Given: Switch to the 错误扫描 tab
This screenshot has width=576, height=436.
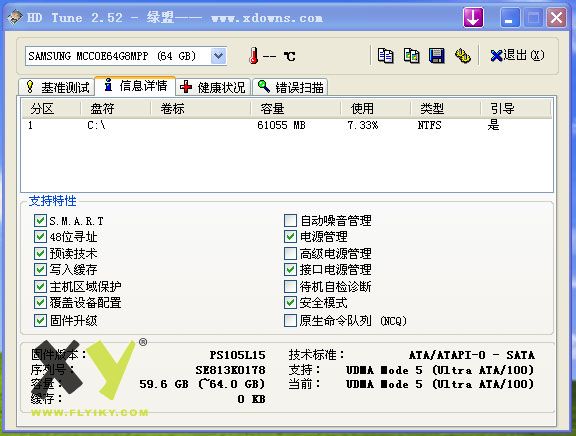Looking at the screenshot, I should (x=291, y=87).
